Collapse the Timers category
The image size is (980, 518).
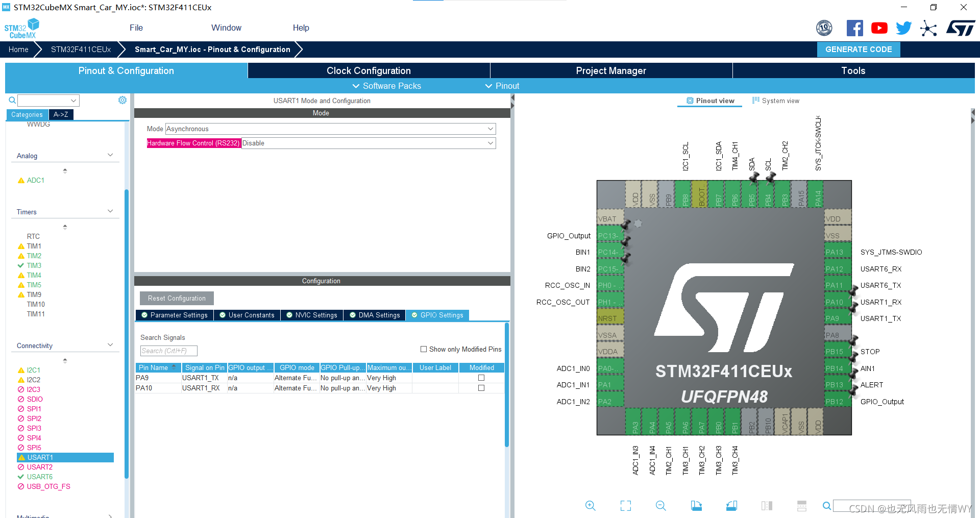click(110, 211)
